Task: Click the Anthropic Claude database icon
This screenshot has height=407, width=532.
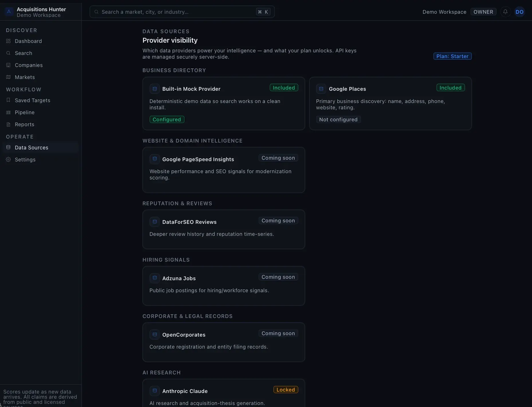Action: click(x=154, y=391)
